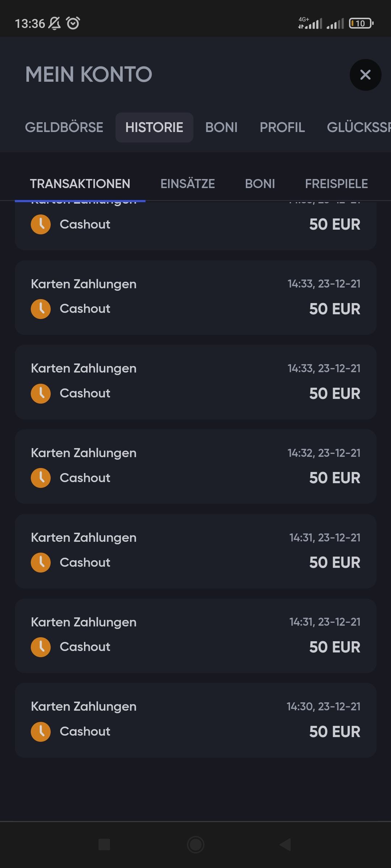Show the Freispiele sub-tab

click(x=336, y=184)
